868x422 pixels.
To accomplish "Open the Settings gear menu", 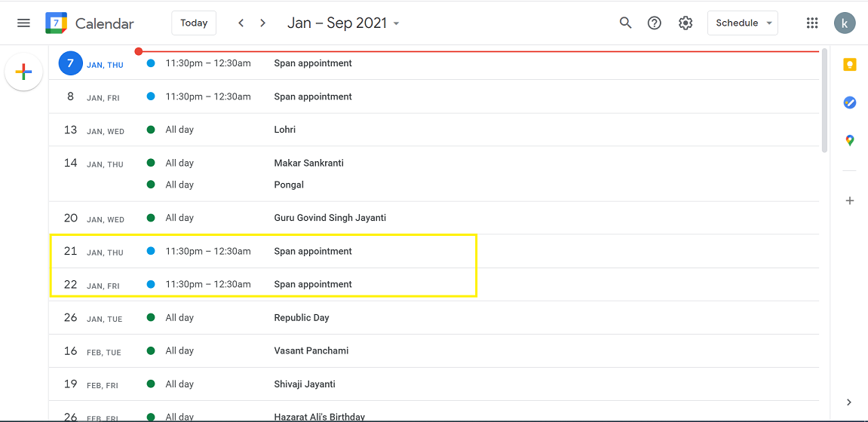I will (685, 23).
